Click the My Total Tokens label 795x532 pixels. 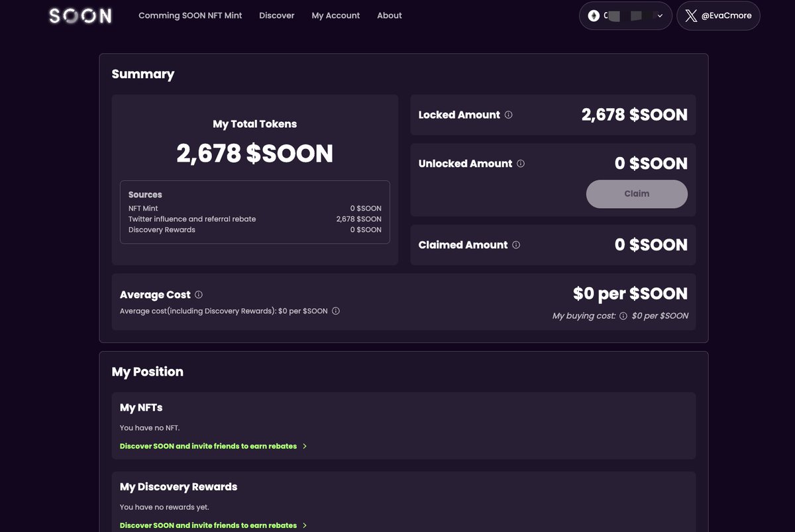click(x=255, y=124)
